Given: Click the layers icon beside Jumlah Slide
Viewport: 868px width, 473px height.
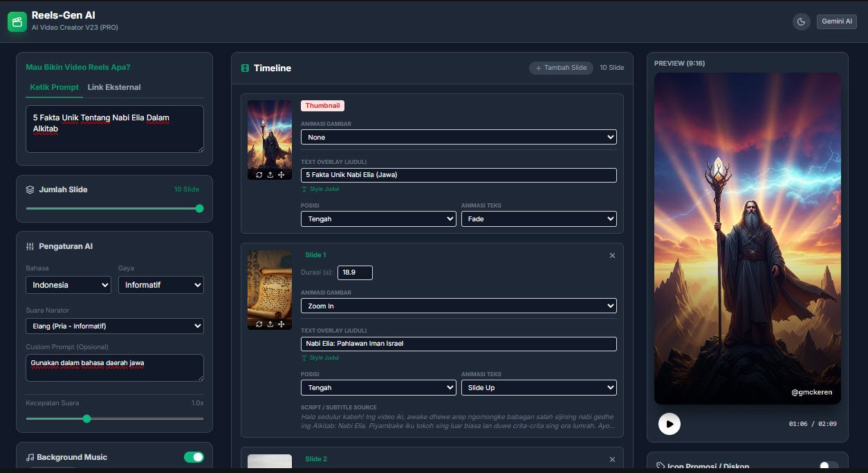Looking at the screenshot, I should click(30, 189).
